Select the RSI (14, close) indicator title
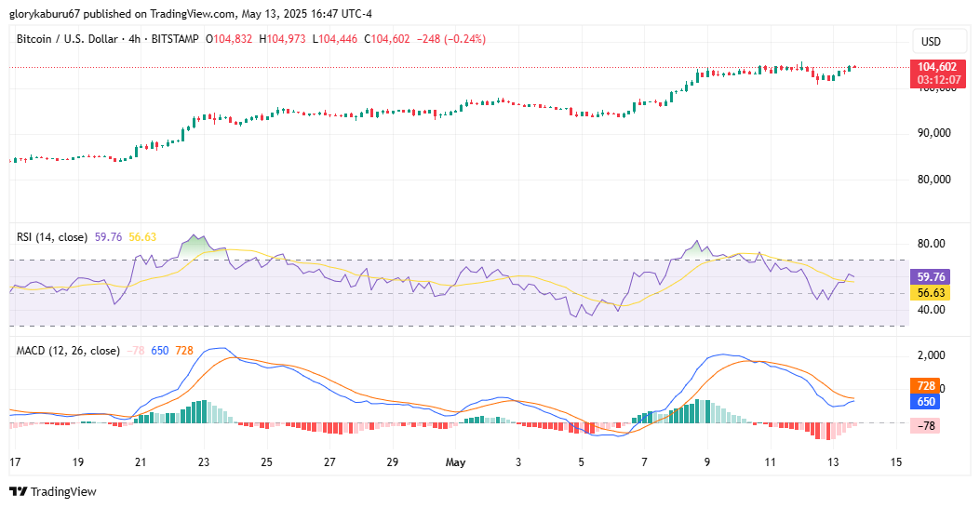 pos(53,237)
